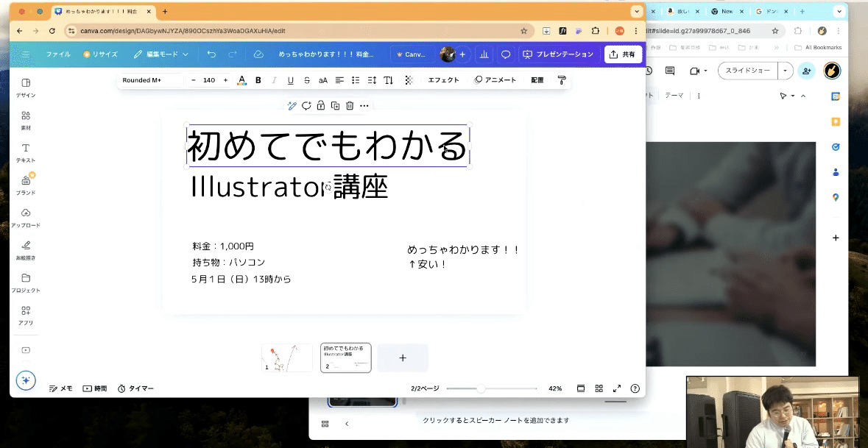Toggle bold formatting
Viewport: 868px width, 448px height.
click(258, 80)
